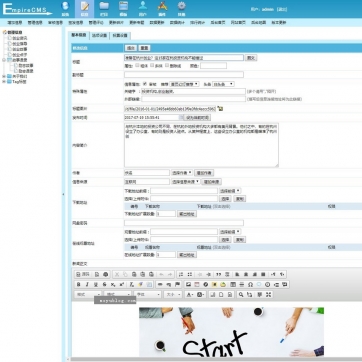The width and height of the screenshot is (362, 362).
Task: Open the recommend level dropdown
Action: tap(184, 84)
